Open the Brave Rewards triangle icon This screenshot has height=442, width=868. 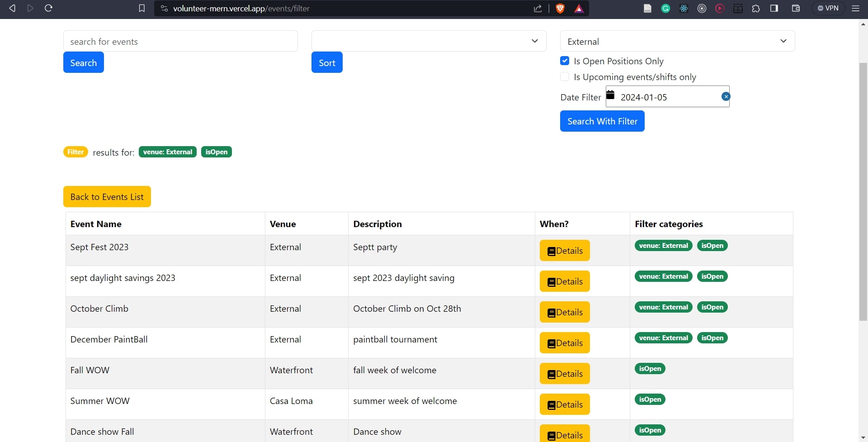point(579,9)
